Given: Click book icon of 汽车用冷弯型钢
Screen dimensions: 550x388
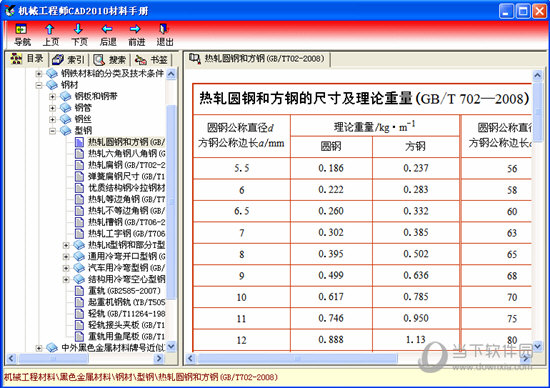Looking at the screenshot, I should tap(79, 268).
